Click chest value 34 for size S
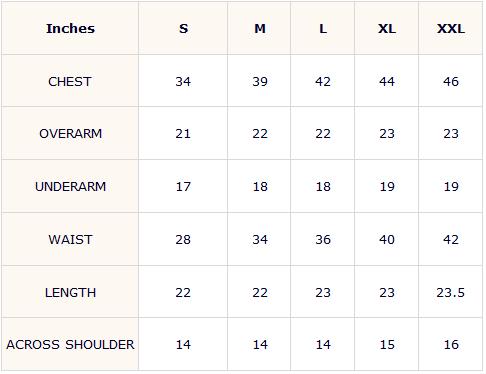Screen dimensions: 486x374 pyautogui.click(x=183, y=82)
